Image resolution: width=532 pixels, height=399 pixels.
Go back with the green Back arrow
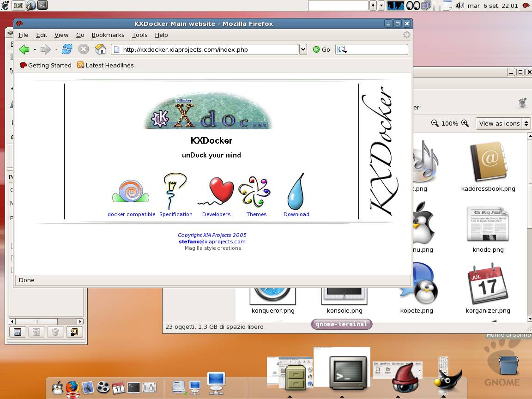24,49
